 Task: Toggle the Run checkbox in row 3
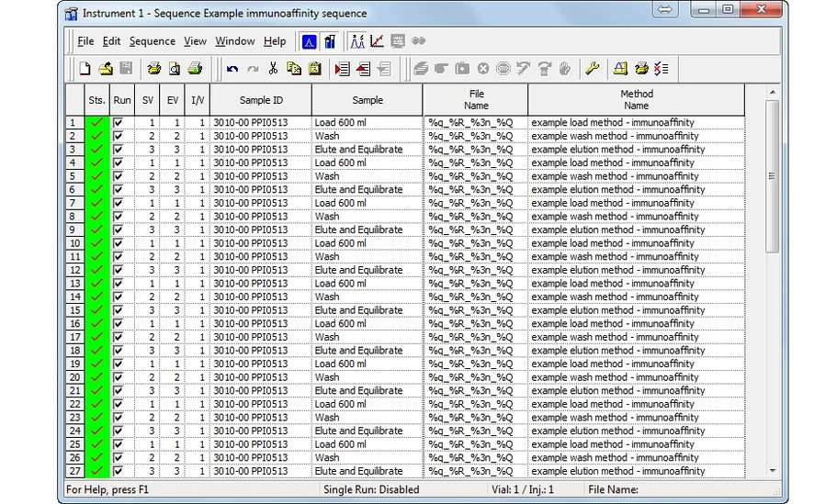118,150
